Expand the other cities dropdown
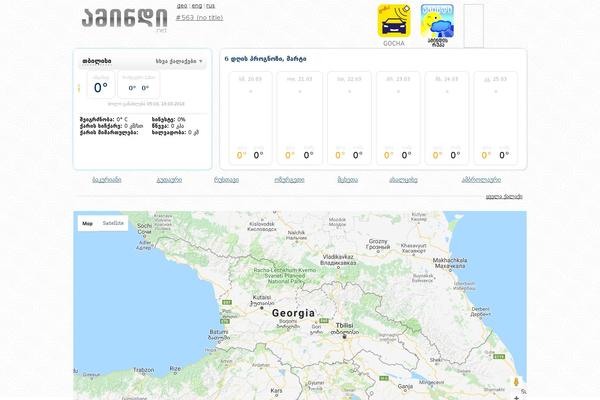Image resolution: width=600 pixels, height=400 pixels. coord(179,61)
